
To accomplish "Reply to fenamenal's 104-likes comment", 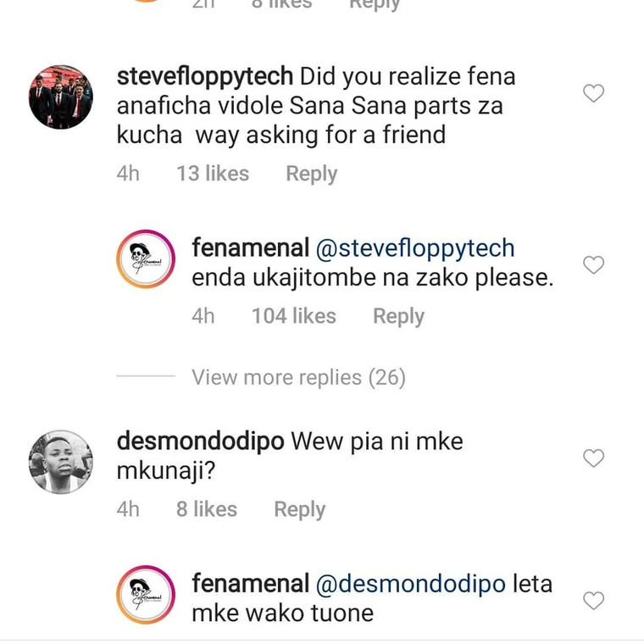I will 398,316.
